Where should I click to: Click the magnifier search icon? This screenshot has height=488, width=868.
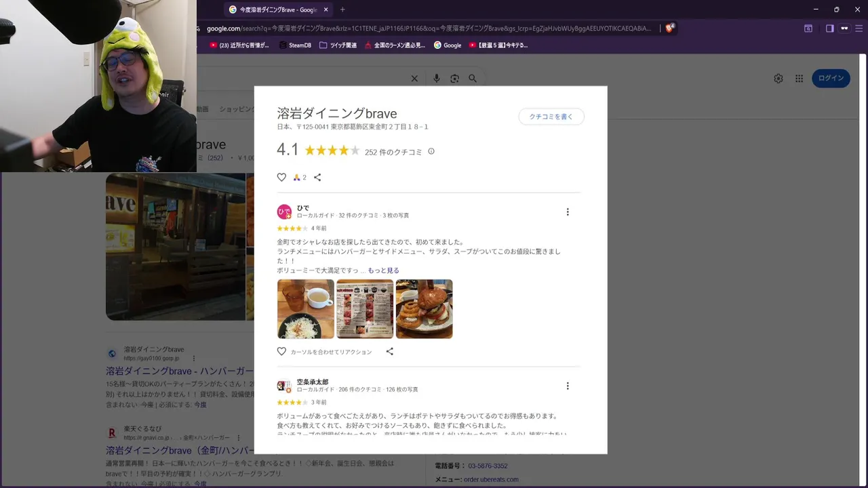coord(473,79)
